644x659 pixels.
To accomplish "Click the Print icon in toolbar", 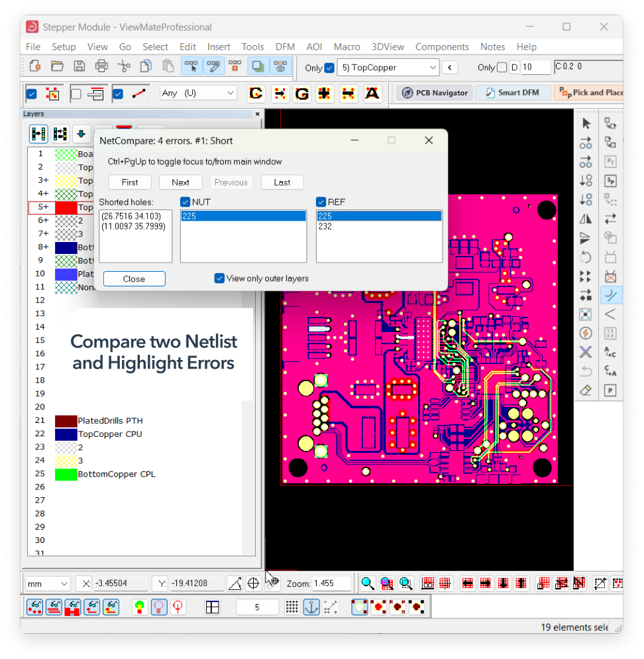I will [x=101, y=66].
